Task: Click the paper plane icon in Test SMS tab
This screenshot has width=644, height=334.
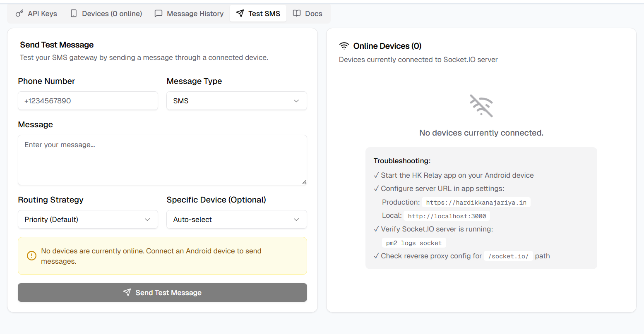Action: [x=240, y=14]
